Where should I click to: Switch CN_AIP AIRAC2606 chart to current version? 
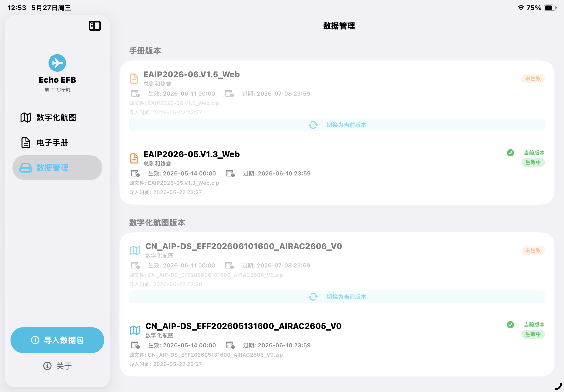(x=337, y=297)
